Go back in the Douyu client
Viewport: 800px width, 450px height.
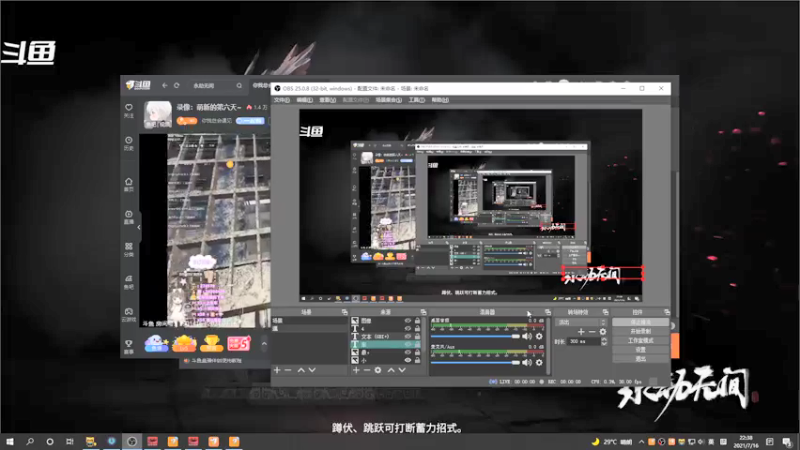pyautogui.click(x=165, y=85)
